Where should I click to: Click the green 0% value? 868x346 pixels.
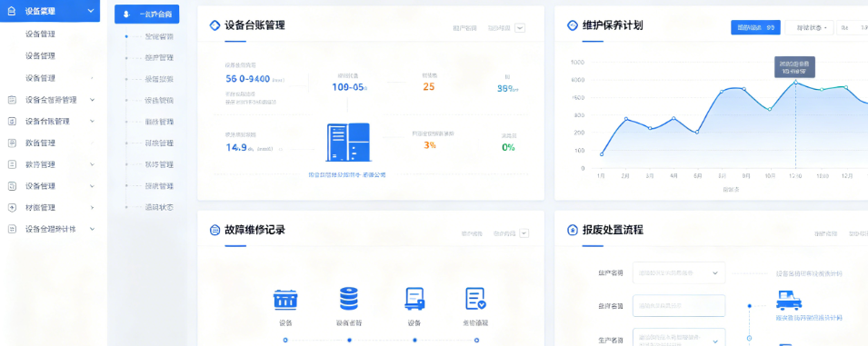pyautogui.click(x=508, y=147)
